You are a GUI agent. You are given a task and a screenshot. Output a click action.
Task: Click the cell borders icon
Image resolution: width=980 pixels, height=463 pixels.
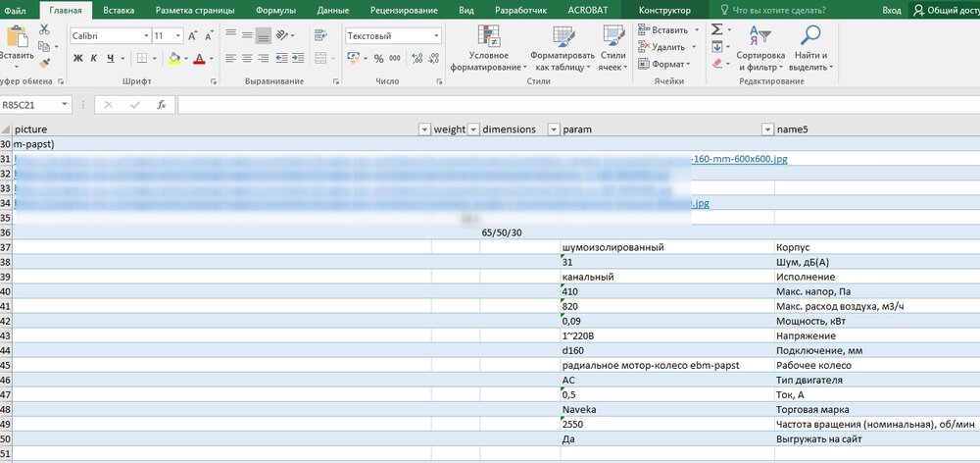[x=141, y=58]
